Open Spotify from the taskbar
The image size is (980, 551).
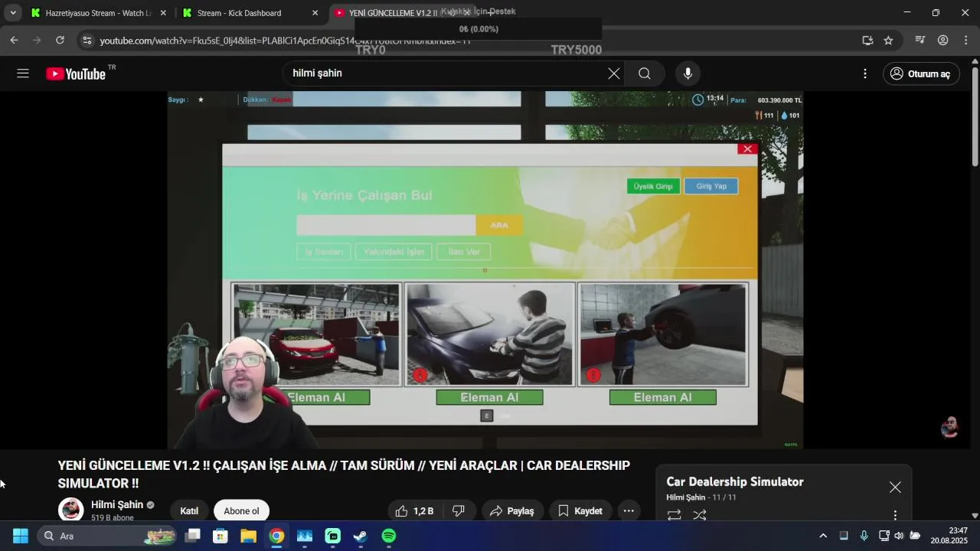coord(389,536)
